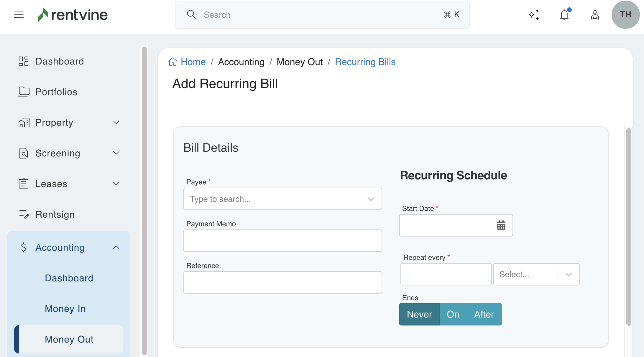Screen dimensions: 644x357
Task: Click the Home breadcrumb house icon
Action: pyautogui.click(x=173, y=62)
